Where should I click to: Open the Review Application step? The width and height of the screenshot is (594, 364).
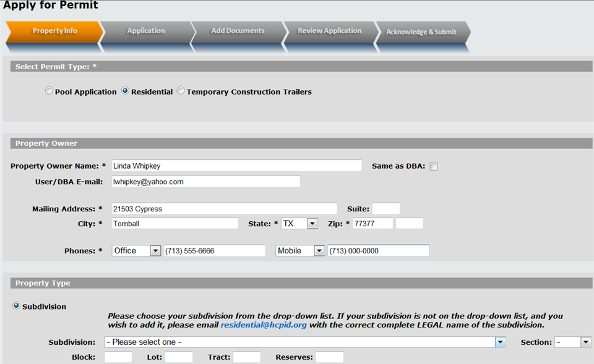coord(330,32)
